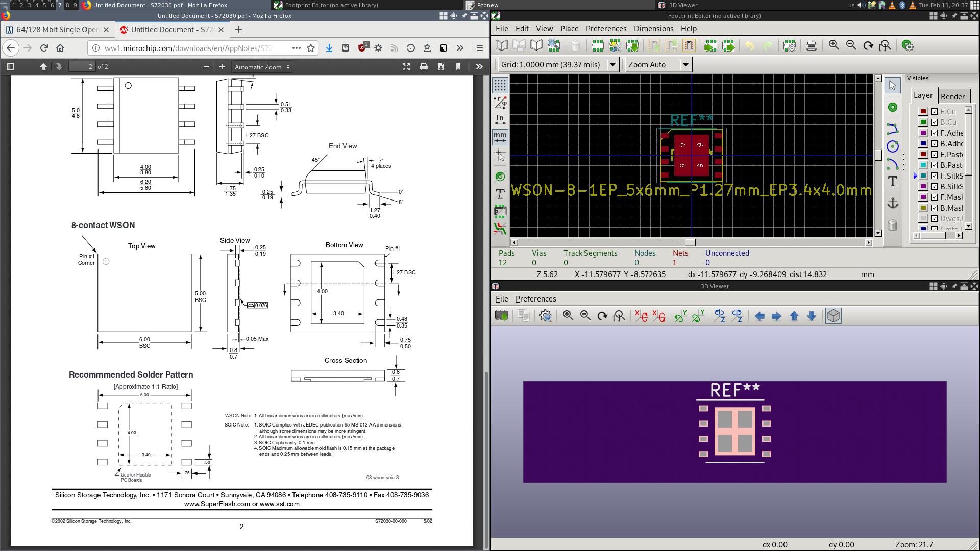Disable the F.Mask layer checkbox
The image size is (980, 551).
[x=934, y=197]
